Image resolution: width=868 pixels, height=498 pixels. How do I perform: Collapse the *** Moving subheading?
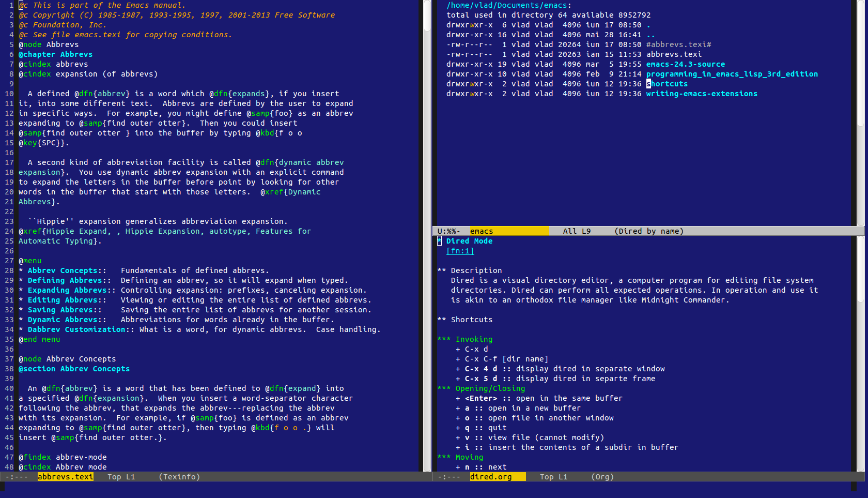460,457
